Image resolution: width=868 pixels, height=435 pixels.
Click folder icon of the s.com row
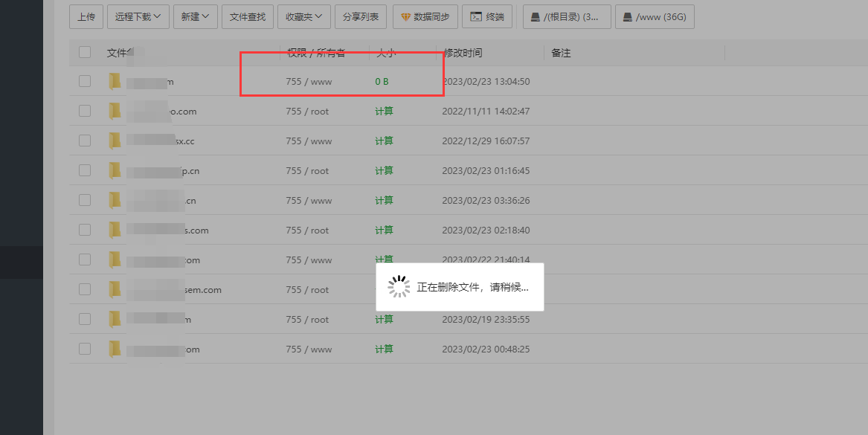(115, 231)
